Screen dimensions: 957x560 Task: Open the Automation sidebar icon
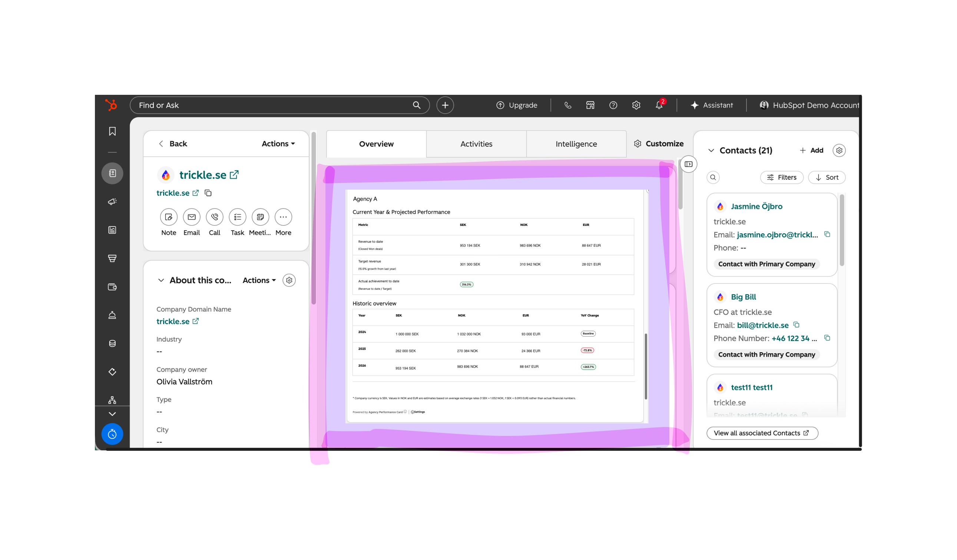pos(112,372)
